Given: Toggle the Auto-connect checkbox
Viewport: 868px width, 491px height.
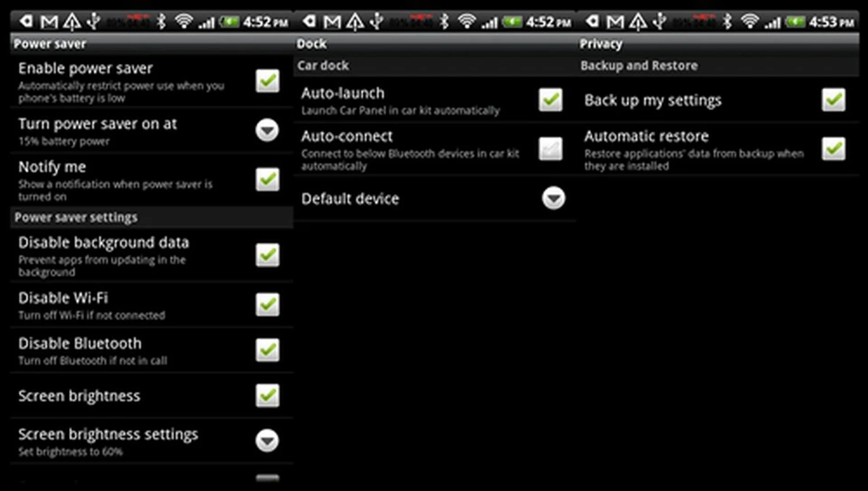Looking at the screenshot, I should (551, 149).
